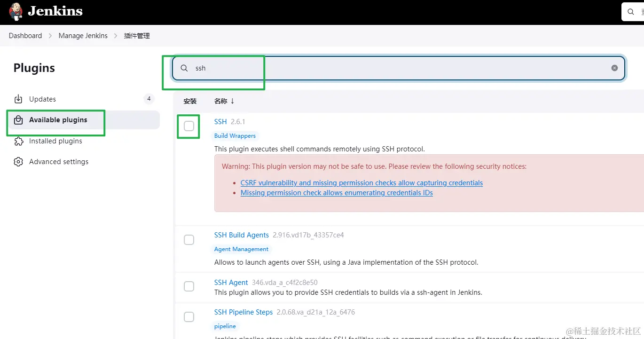The height and width of the screenshot is (339, 644).
Task: Check the SSH Pipeline Steps checkbox
Action: tap(189, 317)
